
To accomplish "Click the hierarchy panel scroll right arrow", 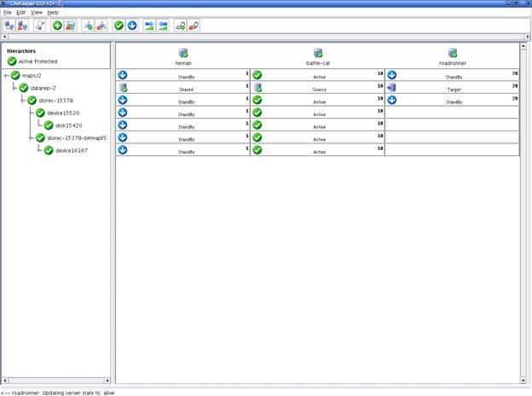I will point(107,381).
